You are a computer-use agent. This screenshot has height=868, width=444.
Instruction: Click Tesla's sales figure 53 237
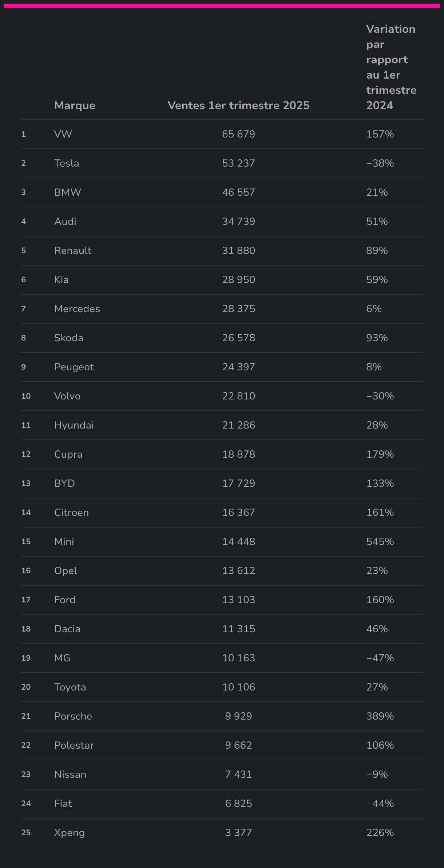point(238,163)
